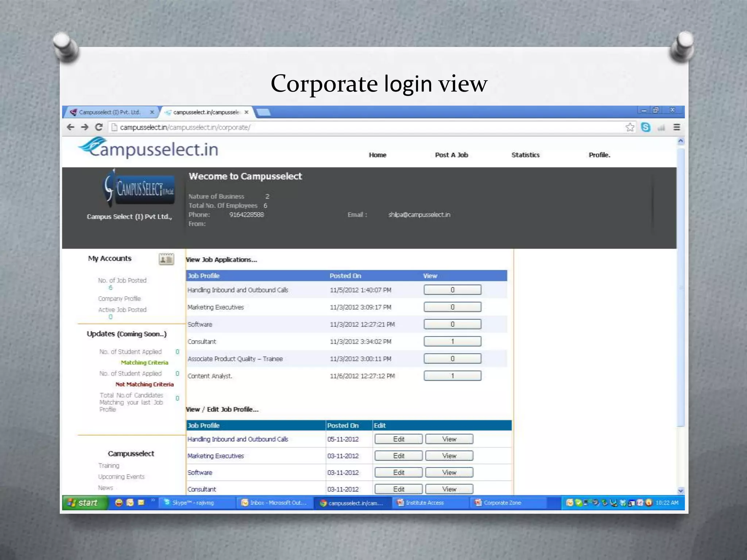This screenshot has width=747, height=560.
Task: Edit the Software job profile
Action: point(399,472)
